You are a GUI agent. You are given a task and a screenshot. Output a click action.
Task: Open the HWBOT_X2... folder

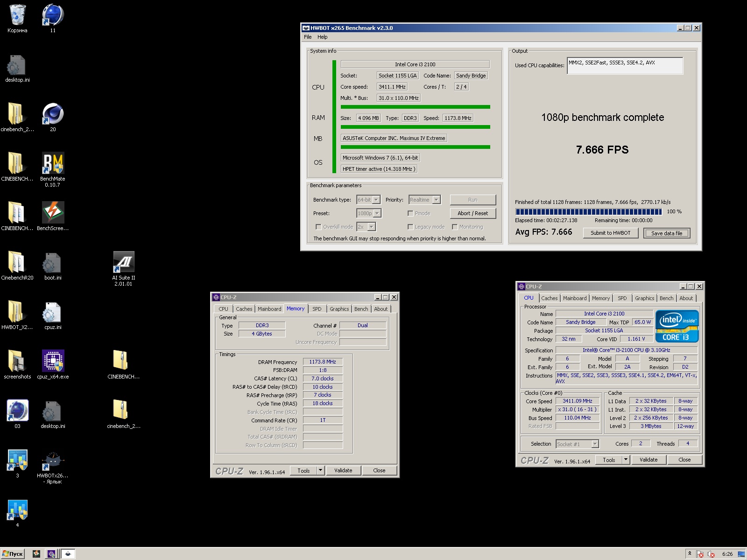(x=17, y=315)
